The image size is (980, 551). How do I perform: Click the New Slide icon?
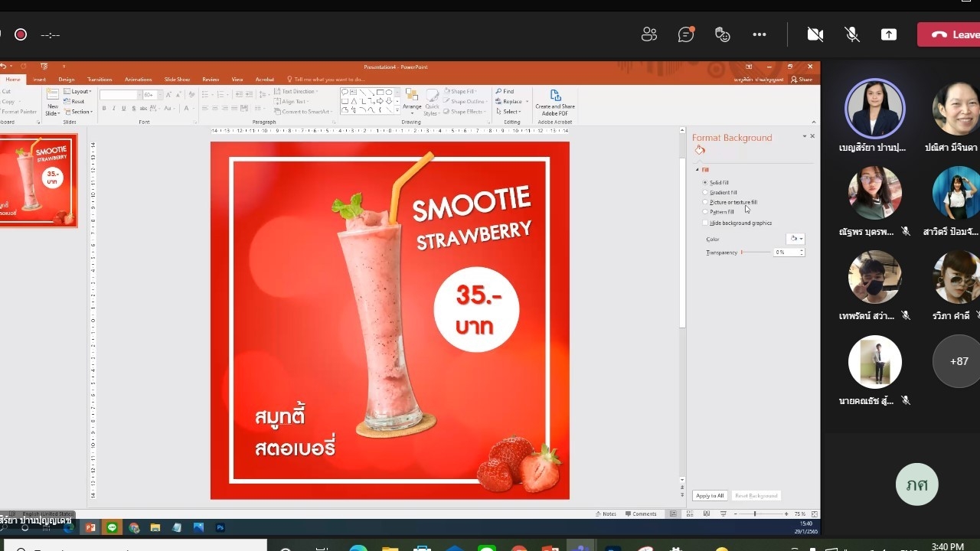[x=52, y=95]
